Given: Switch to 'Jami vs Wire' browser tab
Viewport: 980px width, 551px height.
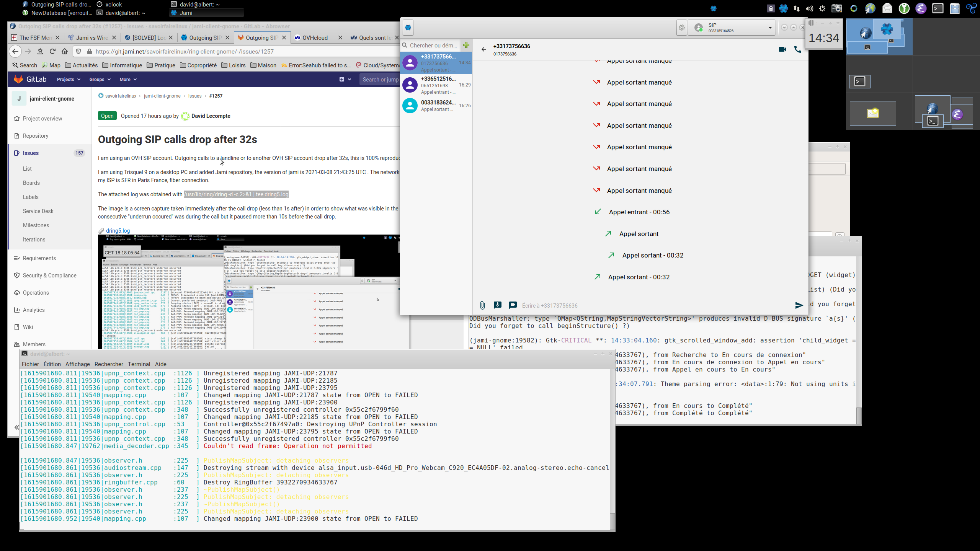Looking at the screenshot, I should tap(92, 37).
